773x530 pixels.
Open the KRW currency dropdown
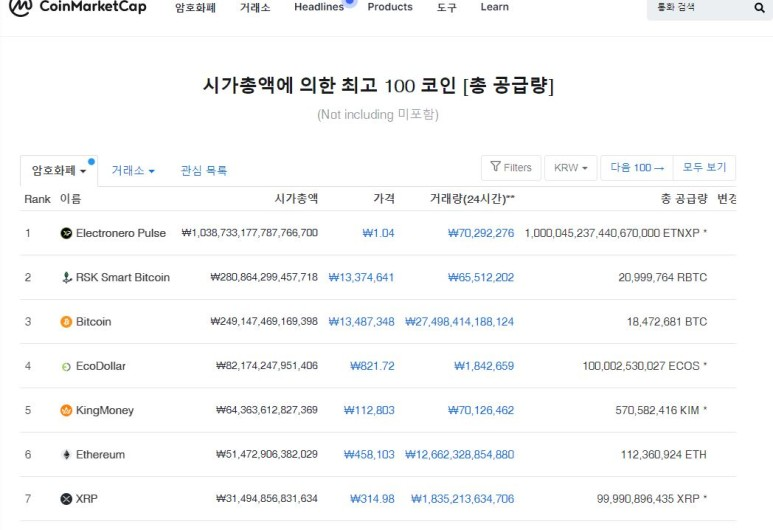coord(570,168)
